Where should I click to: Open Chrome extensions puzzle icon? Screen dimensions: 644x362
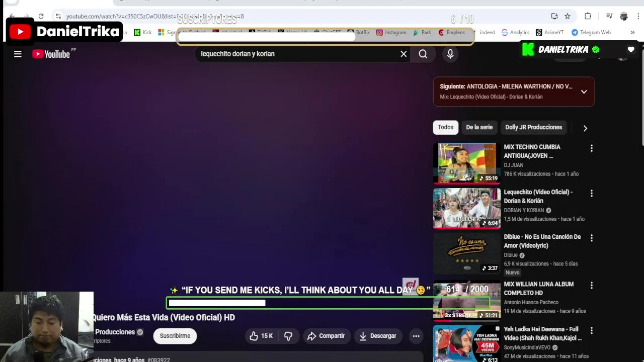click(x=588, y=16)
